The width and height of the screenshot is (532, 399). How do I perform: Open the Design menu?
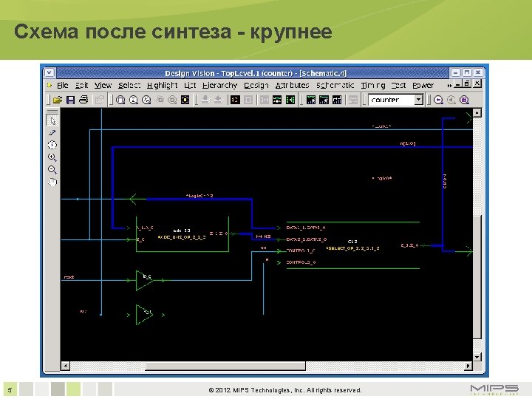coord(256,85)
